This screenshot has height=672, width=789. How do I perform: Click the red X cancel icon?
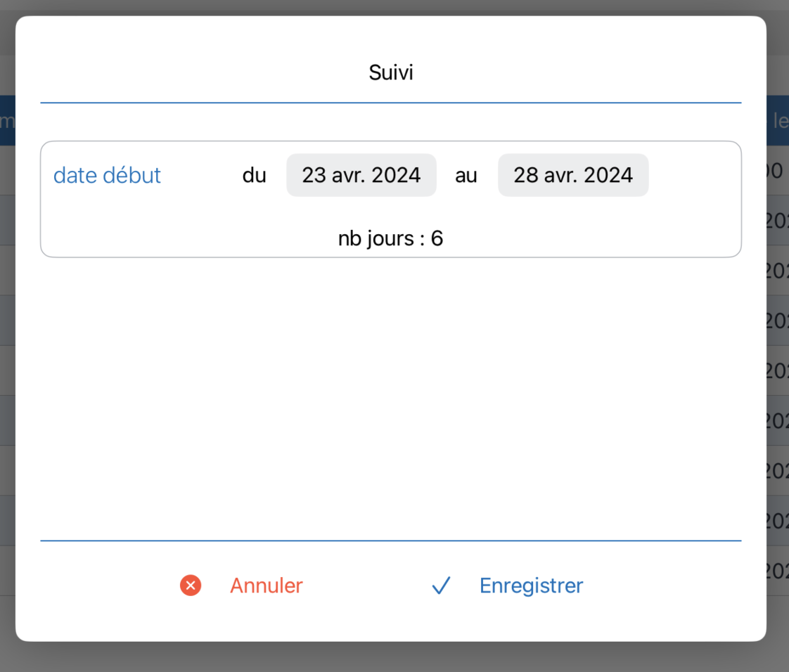[191, 586]
